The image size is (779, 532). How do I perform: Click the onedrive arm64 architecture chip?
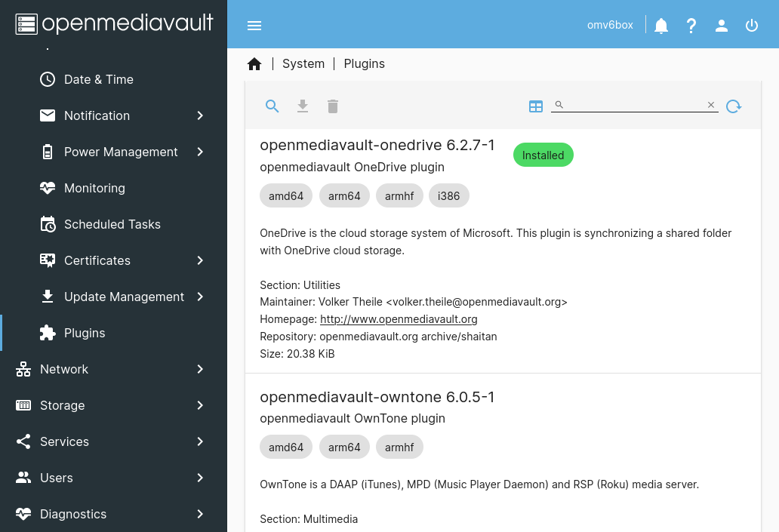click(344, 195)
